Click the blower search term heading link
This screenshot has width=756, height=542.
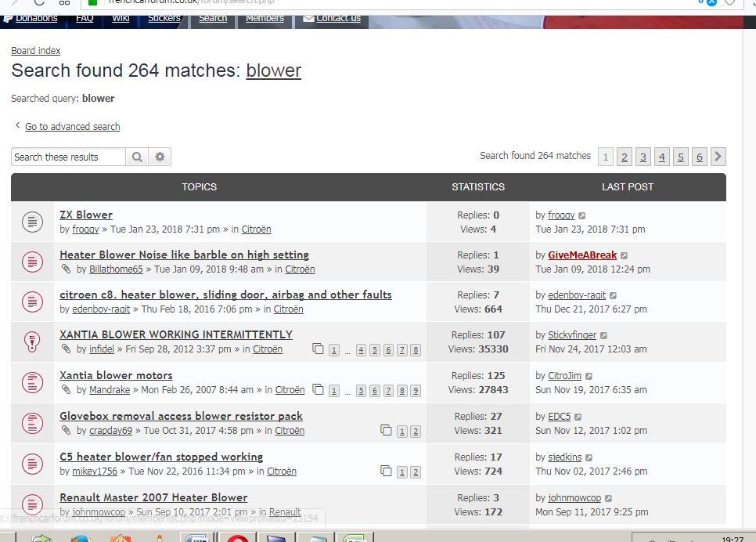coord(273,71)
